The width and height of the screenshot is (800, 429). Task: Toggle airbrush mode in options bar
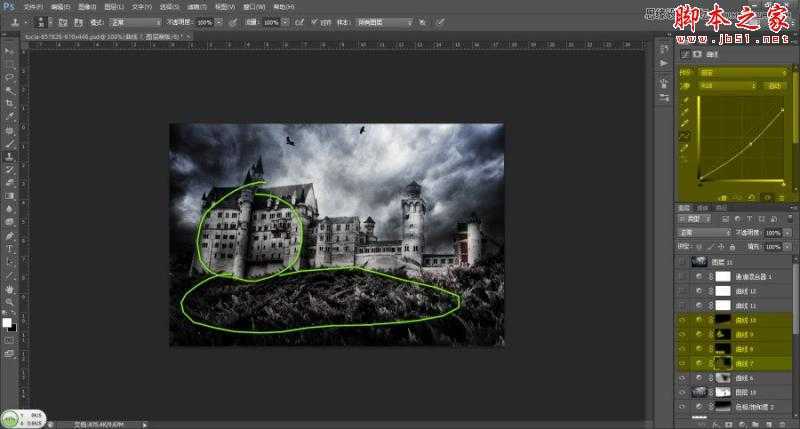tap(299, 22)
